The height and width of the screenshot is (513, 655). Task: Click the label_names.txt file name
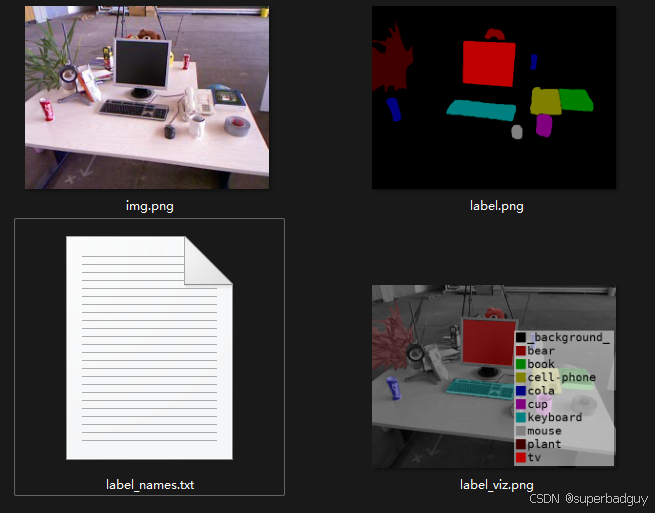coord(150,485)
